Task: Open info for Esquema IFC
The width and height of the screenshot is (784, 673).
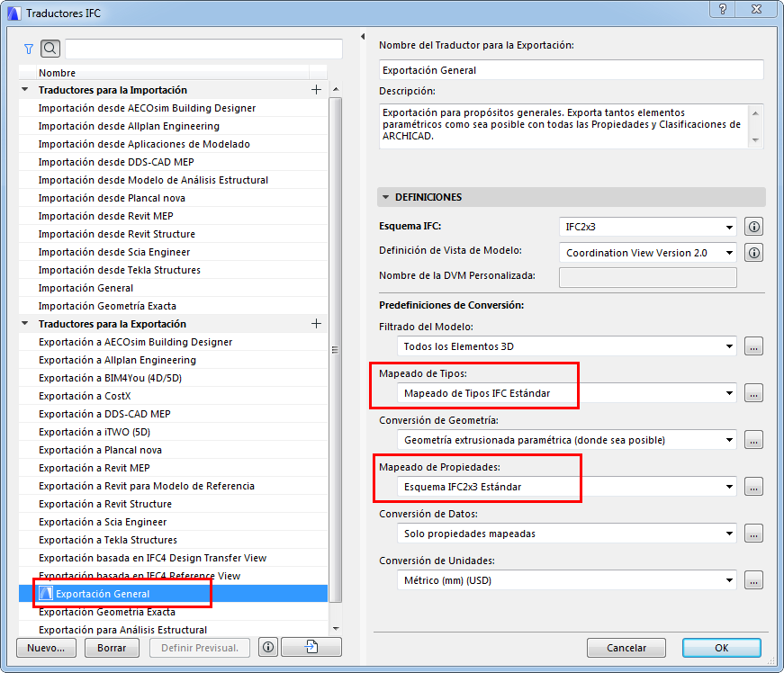Action: [754, 227]
